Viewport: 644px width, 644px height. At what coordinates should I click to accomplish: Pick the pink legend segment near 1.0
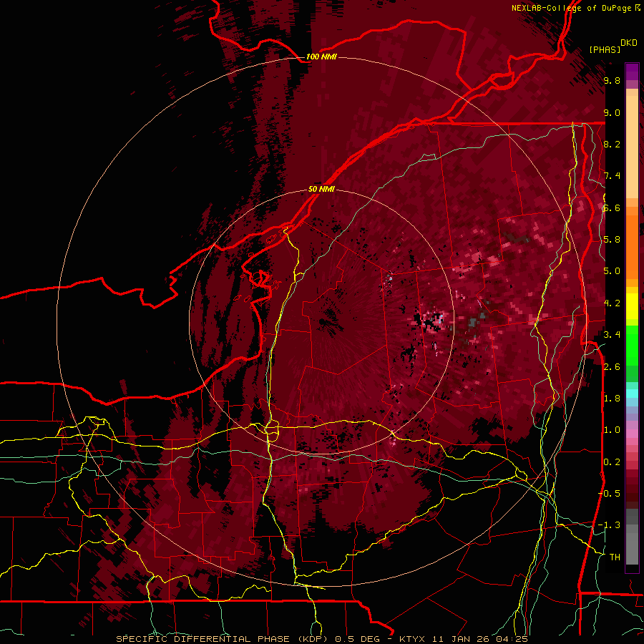point(632,434)
